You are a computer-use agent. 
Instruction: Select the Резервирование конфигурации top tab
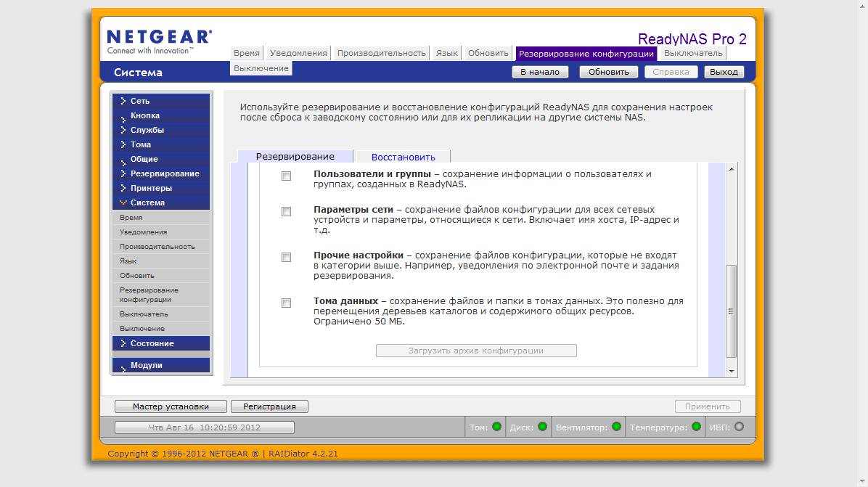586,54
